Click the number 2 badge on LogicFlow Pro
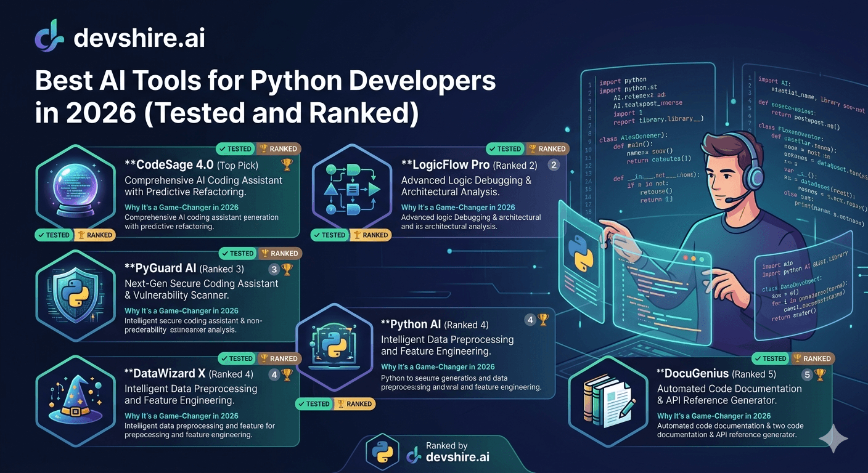Image resolution: width=868 pixels, height=473 pixels. click(x=554, y=164)
